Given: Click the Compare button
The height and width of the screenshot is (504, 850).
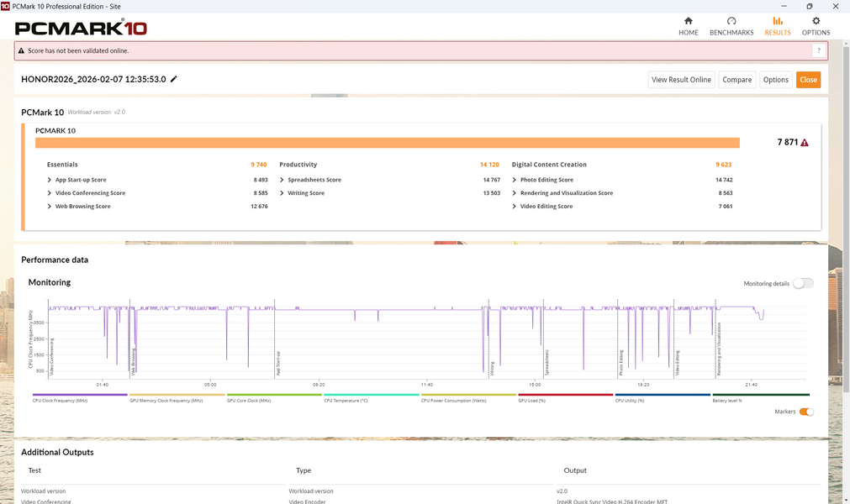Looking at the screenshot, I should coord(736,80).
